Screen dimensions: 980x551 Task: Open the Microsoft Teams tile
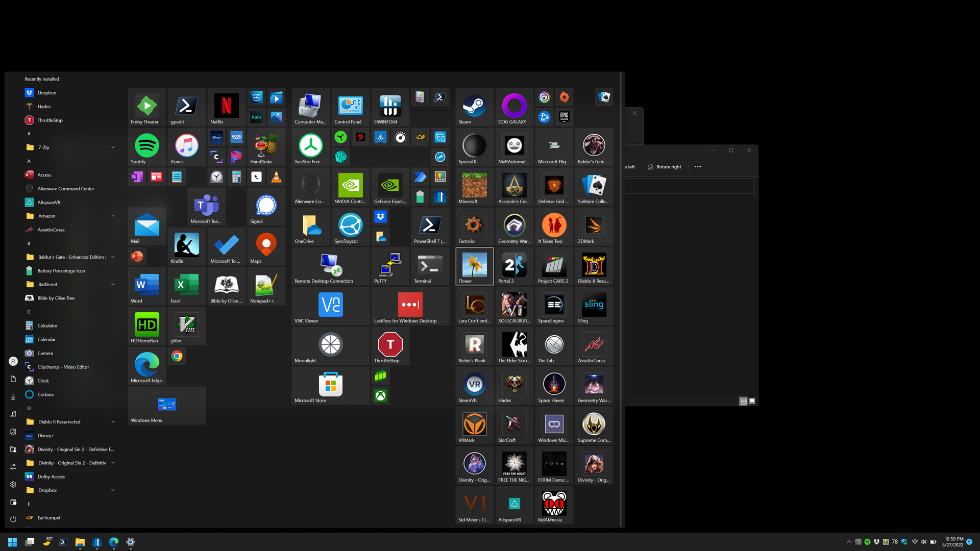tap(207, 206)
